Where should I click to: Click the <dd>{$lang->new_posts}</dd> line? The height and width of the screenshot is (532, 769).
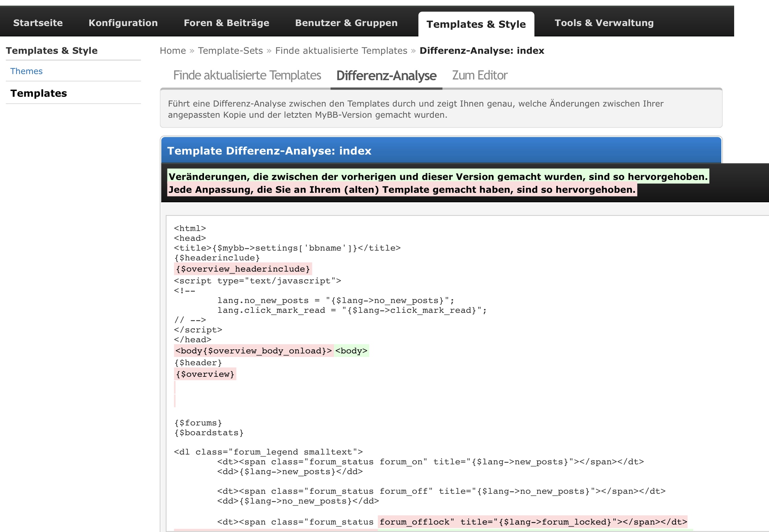tap(290, 471)
